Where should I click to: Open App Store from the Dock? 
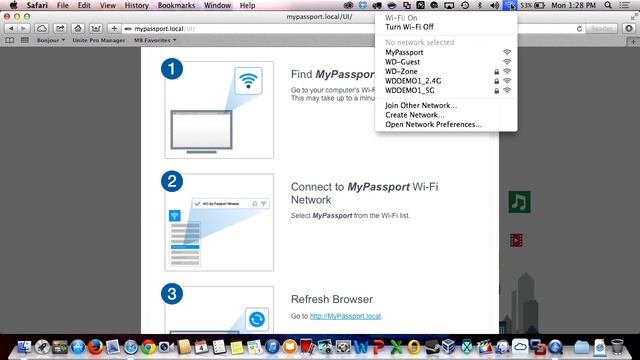pyautogui.click(x=78, y=347)
